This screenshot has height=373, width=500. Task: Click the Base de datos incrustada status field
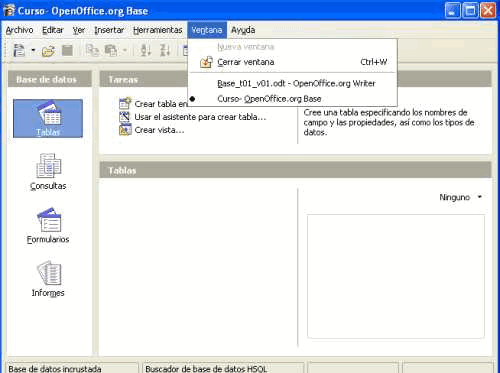coord(72,368)
